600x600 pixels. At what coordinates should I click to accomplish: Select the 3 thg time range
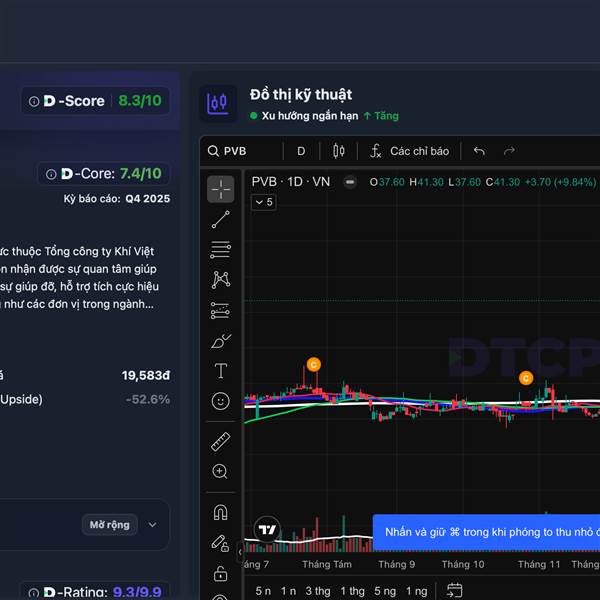[318, 591]
